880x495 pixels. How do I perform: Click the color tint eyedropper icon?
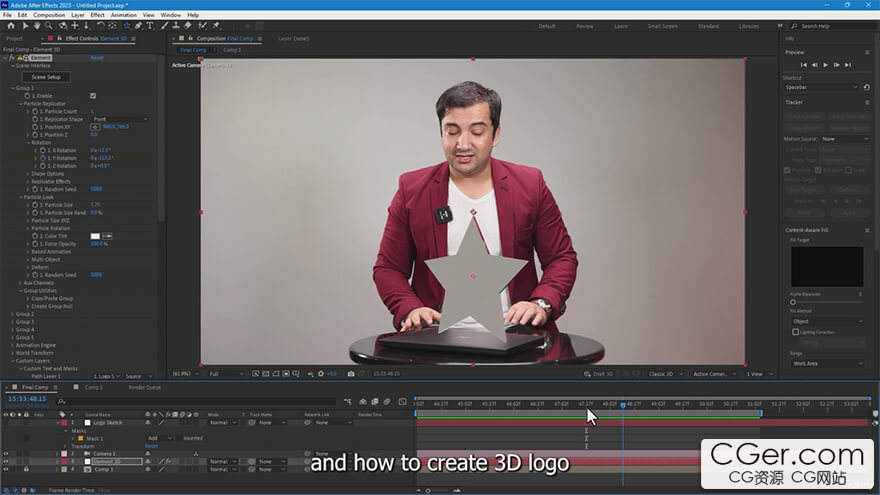pos(107,236)
